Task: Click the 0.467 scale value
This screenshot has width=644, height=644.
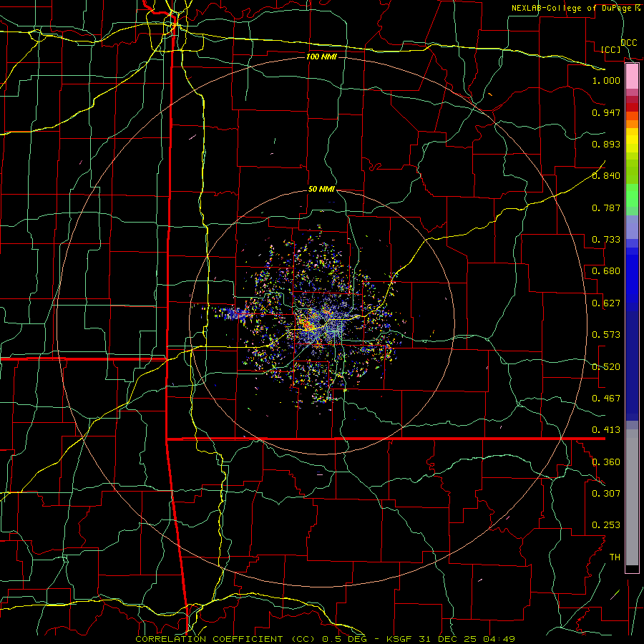Action: pyautogui.click(x=606, y=399)
